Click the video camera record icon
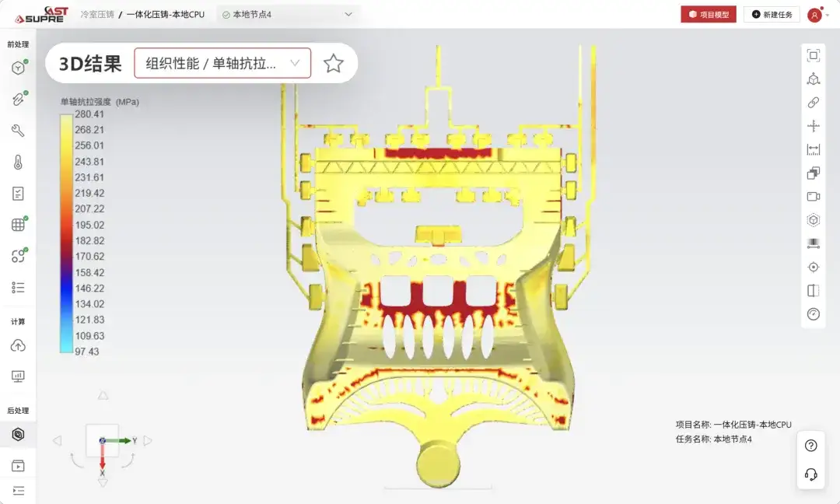 [x=814, y=197]
